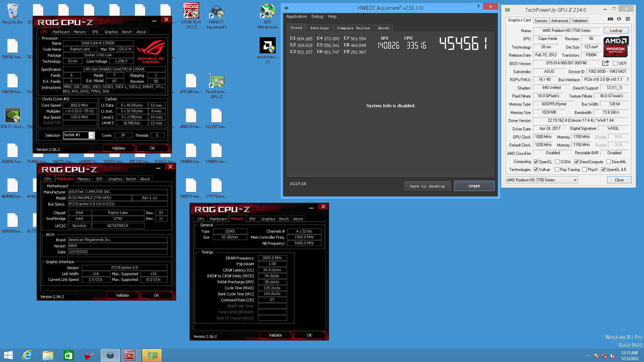Toggle the DirectCompute checkbox

(576, 162)
